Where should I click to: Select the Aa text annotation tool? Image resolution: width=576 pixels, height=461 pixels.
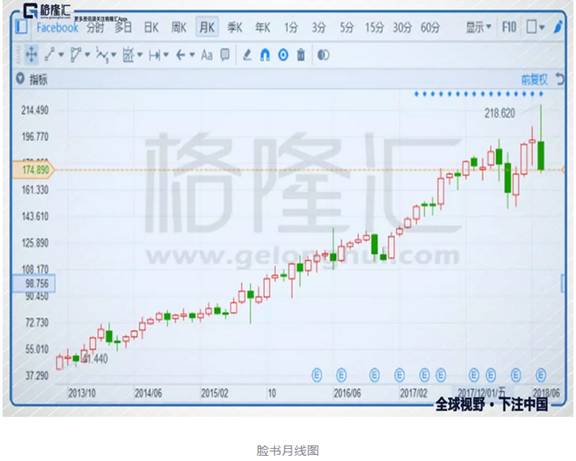pyautogui.click(x=207, y=55)
